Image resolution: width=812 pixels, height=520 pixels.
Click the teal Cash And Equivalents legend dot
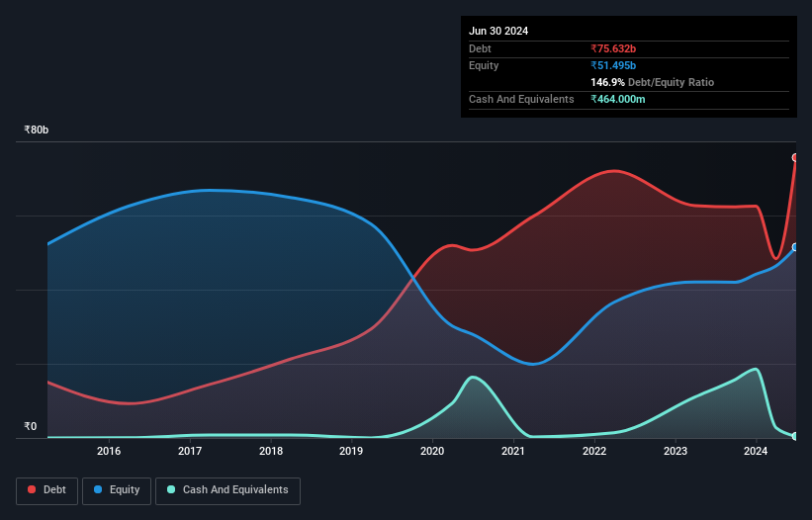(171, 489)
